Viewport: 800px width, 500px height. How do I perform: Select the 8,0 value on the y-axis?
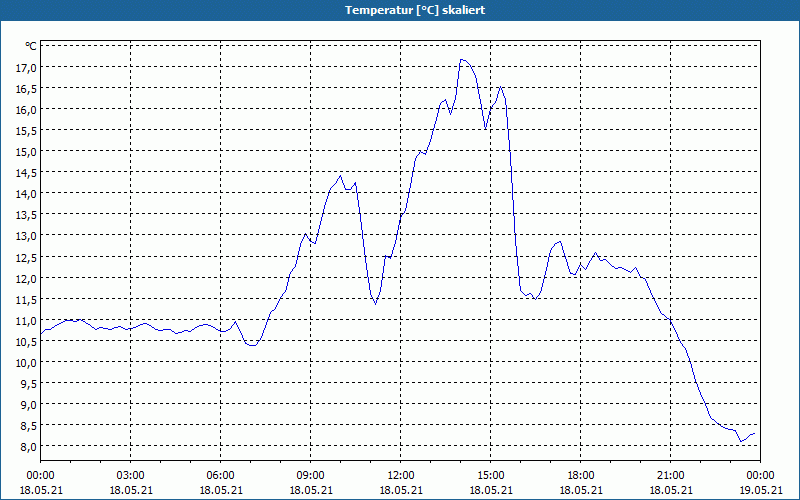[x=26, y=446]
